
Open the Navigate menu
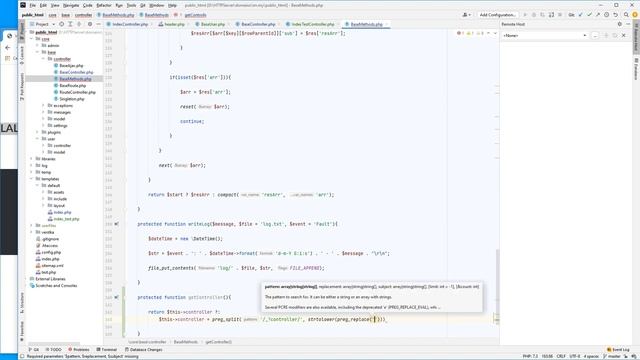(71, 5)
